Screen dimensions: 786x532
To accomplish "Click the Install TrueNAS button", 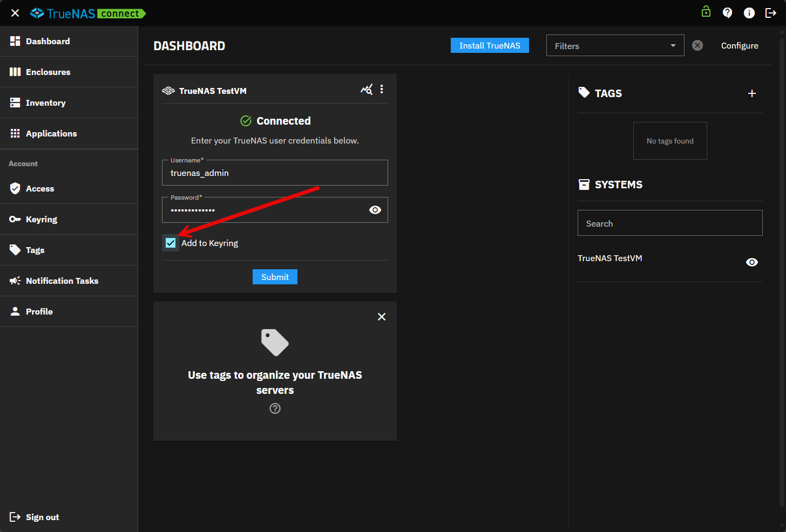I will pos(490,45).
